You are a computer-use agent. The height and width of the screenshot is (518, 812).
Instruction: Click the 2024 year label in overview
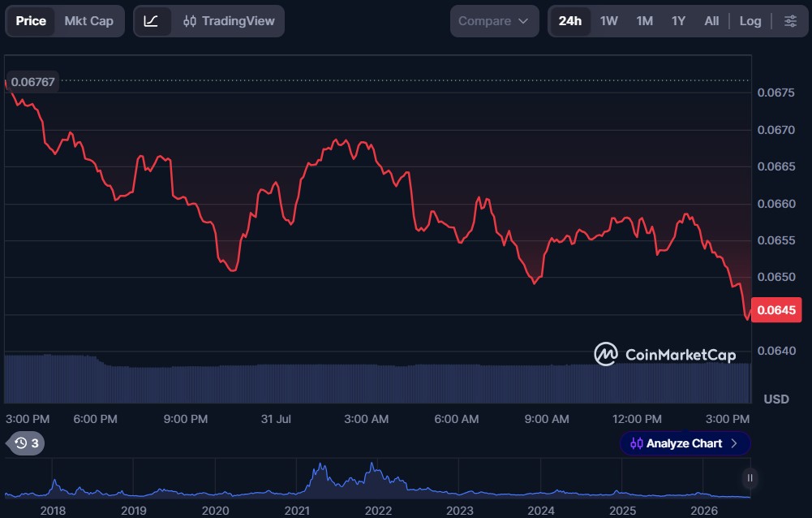[x=540, y=511]
